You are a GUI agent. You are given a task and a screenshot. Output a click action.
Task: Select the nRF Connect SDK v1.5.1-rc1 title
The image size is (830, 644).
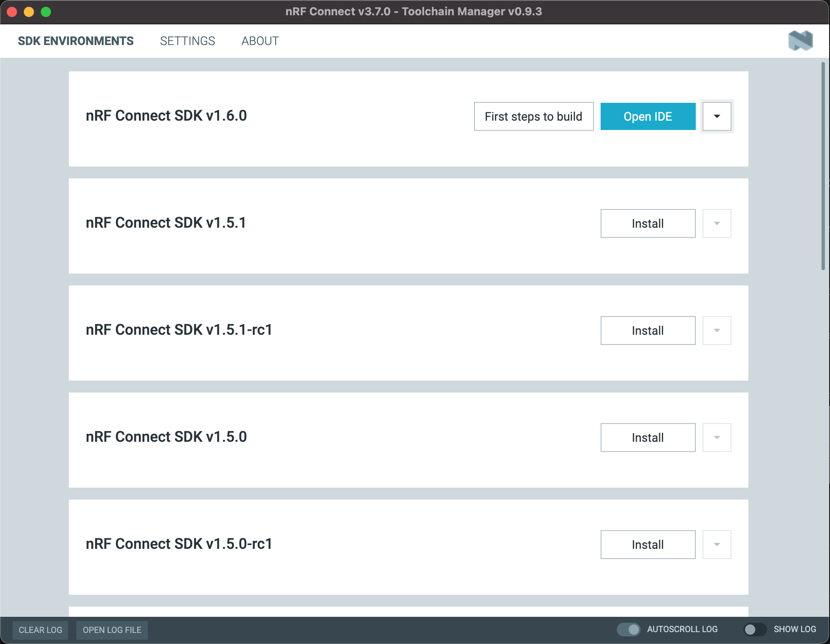[179, 330]
